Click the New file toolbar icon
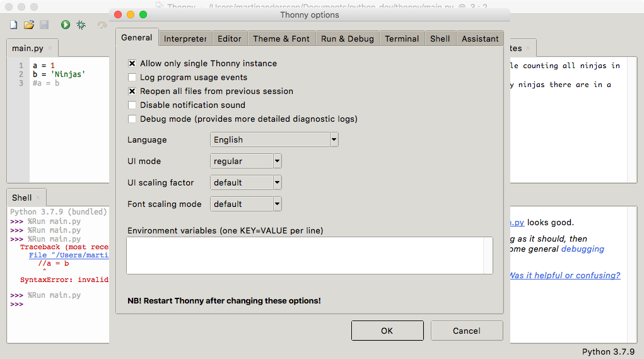Viewport: 644px width, 359px height. click(x=13, y=25)
